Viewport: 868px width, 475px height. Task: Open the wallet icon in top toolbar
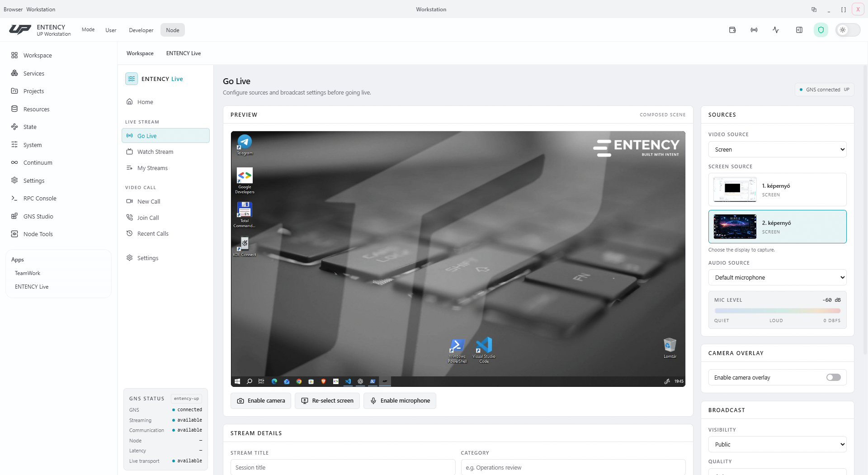732,30
